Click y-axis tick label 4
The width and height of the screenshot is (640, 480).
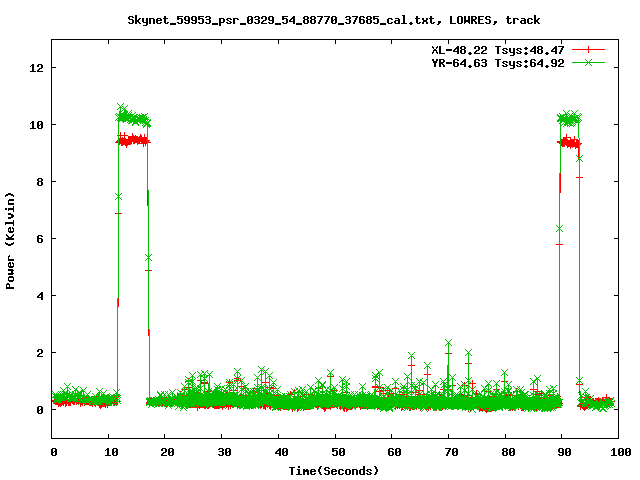tap(40, 296)
